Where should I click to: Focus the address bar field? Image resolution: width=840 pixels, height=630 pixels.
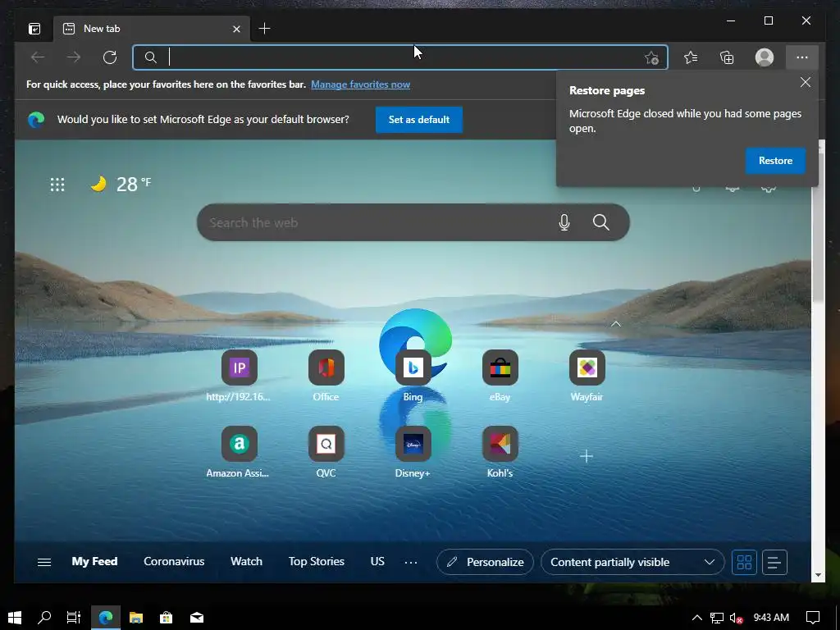click(400, 57)
